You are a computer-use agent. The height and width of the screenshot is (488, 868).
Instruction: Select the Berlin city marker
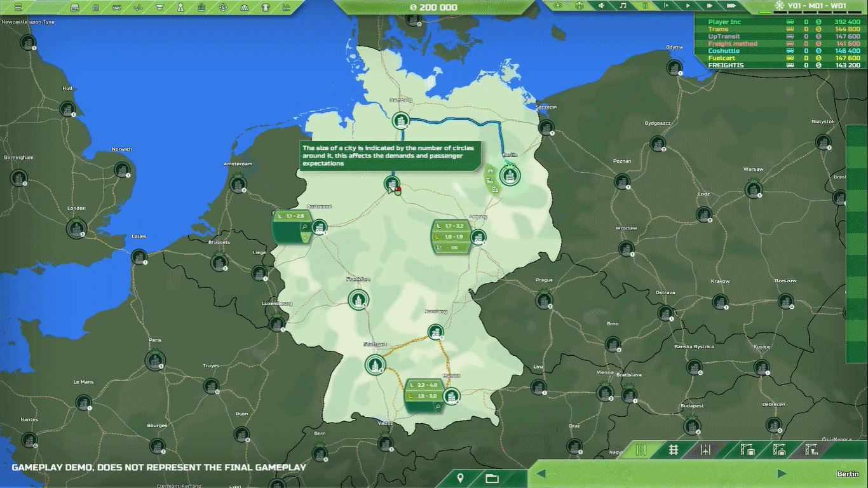coord(510,174)
